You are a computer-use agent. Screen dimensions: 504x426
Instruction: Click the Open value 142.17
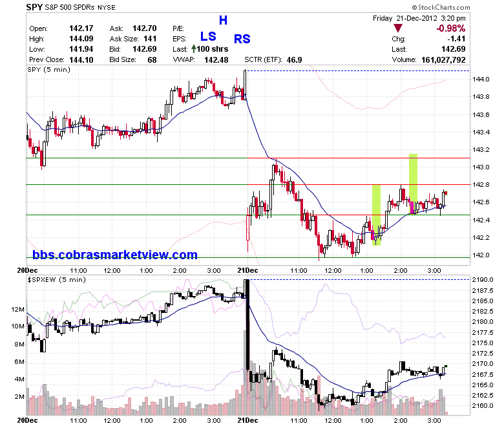[x=81, y=28]
